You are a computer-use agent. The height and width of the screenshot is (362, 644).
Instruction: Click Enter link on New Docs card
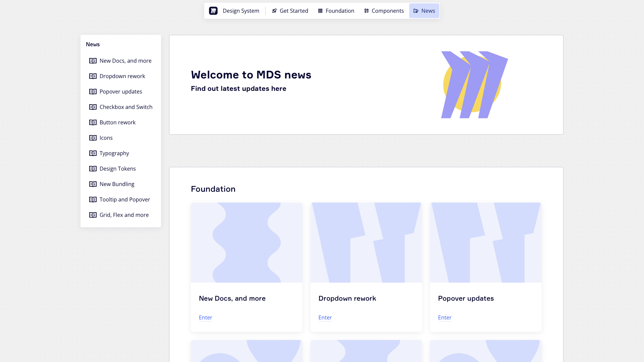coord(206,317)
